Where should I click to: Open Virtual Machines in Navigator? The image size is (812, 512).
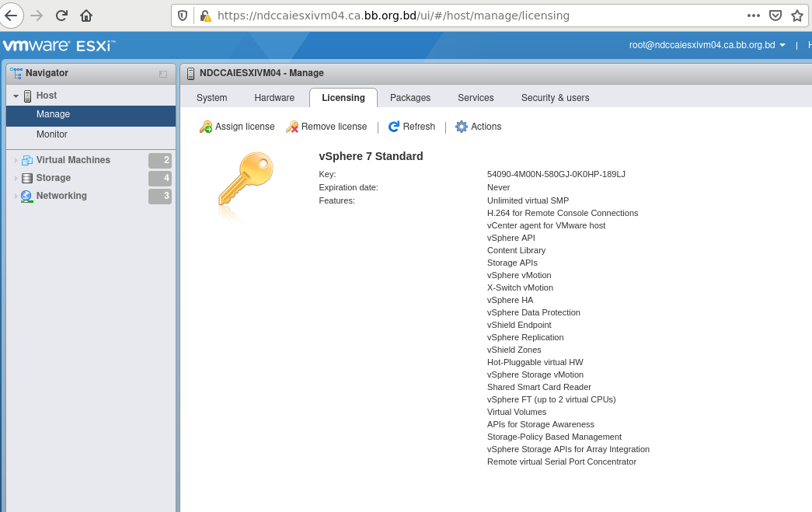click(73, 161)
